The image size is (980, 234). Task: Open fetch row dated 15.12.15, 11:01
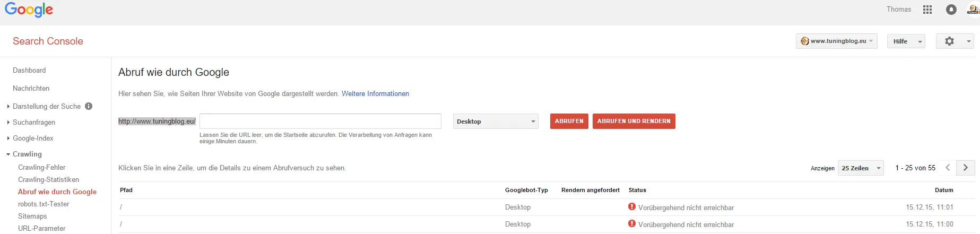pyautogui.click(x=547, y=207)
